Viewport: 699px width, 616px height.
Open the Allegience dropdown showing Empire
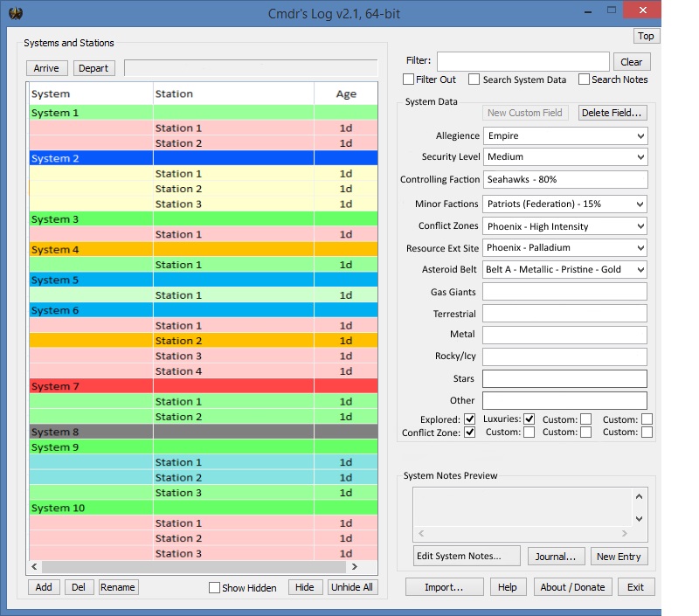pos(565,136)
